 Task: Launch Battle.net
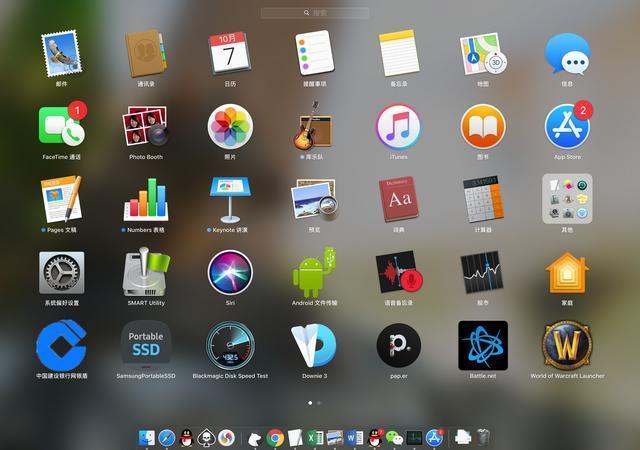(x=483, y=345)
